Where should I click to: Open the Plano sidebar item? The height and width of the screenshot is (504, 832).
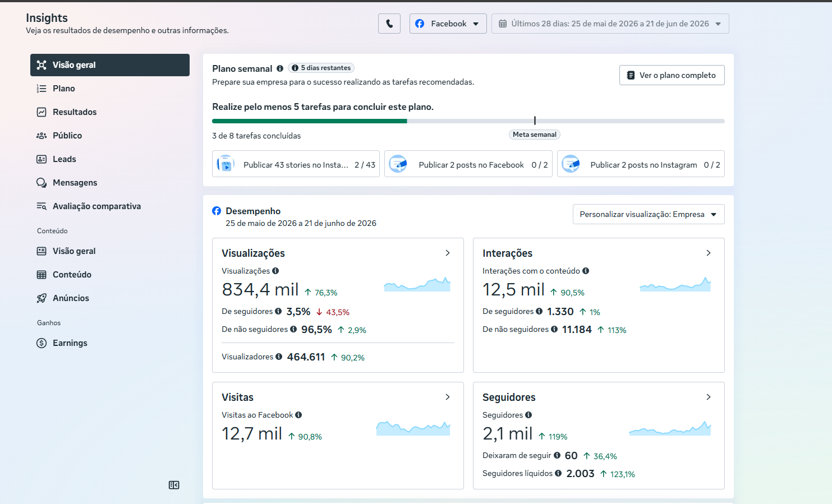110,89
